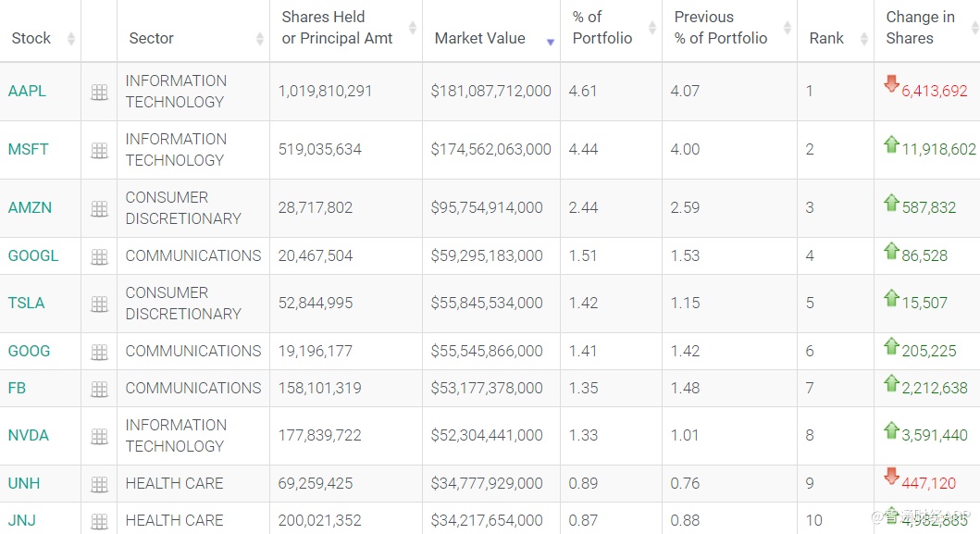This screenshot has height=534, width=980.
Task: Open the grid icon in the GOOGL row
Action: [x=99, y=257]
